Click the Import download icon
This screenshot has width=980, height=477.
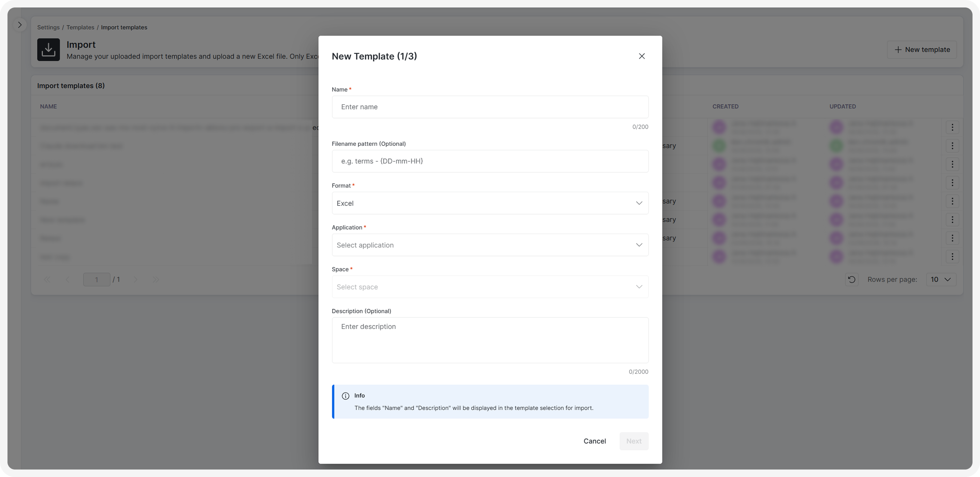[48, 49]
